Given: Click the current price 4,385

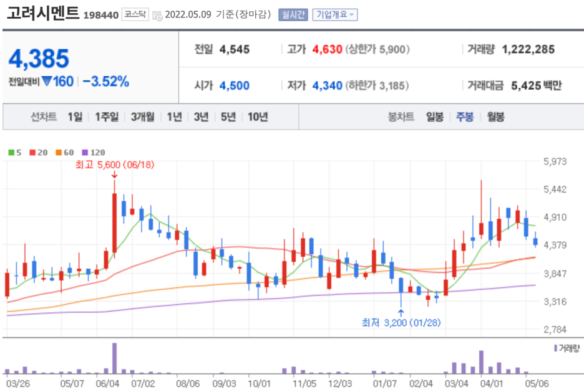Looking at the screenshot, I should point(39,59).
